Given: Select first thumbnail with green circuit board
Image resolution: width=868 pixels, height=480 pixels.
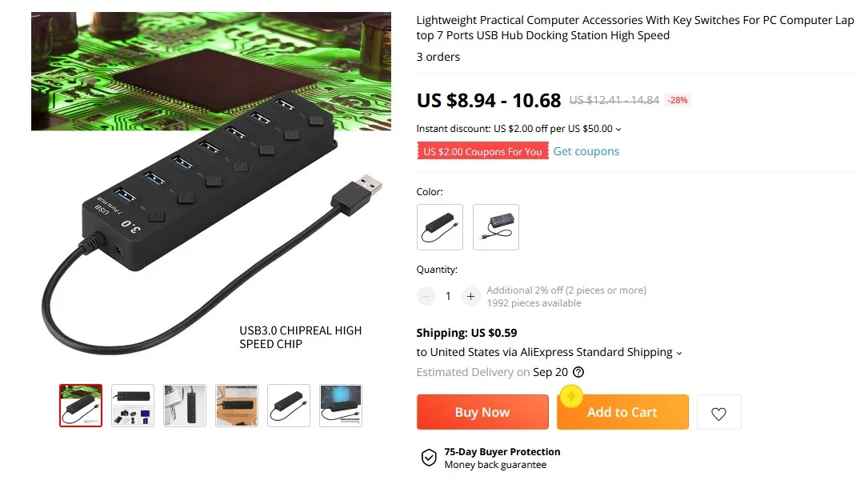Looking at the screenshot, I should [81, 406].
